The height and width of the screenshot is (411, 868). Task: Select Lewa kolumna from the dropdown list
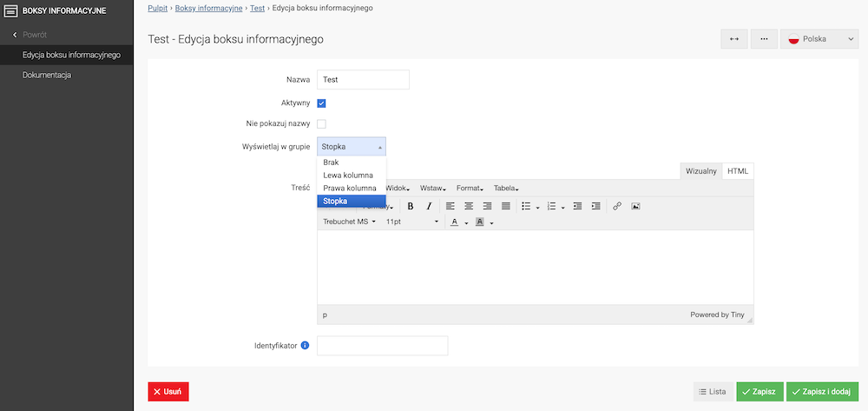(347, 175)
